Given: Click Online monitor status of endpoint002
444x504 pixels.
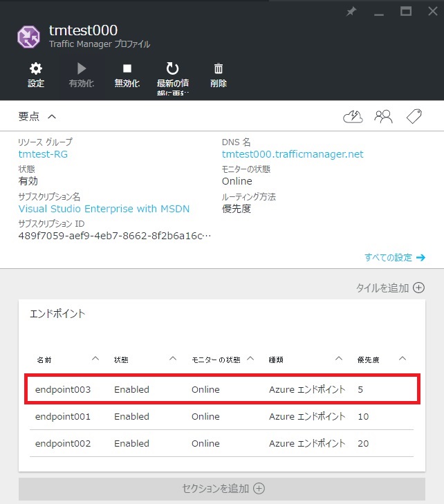Looking at the screenshot, I should point(206,444).
